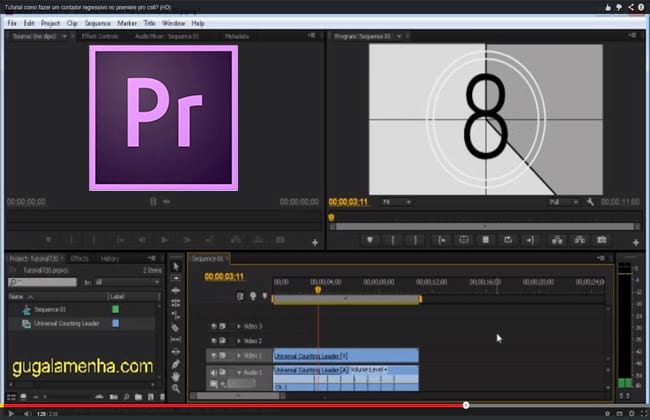Click Mark In bracket in Program monitor

(x=393, y=240)
